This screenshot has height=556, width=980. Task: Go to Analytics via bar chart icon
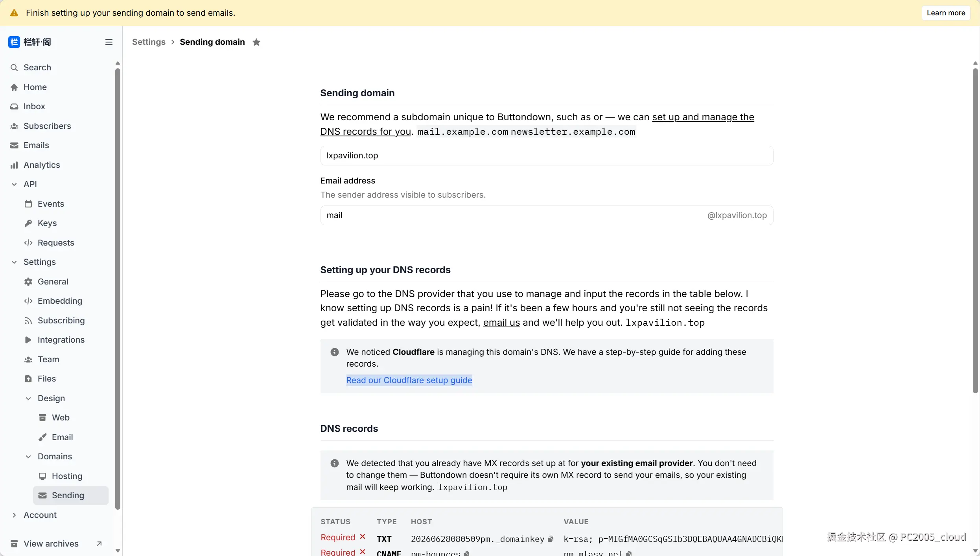[x=14, y=165]
